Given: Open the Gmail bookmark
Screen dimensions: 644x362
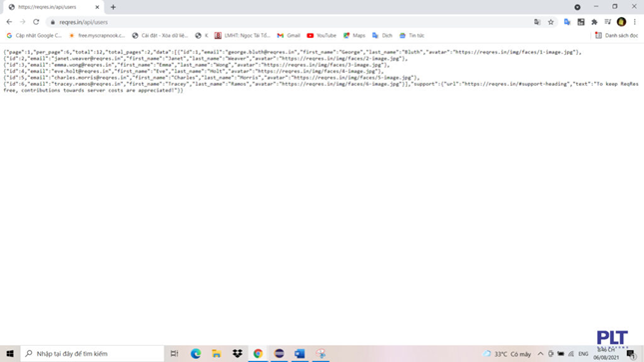Looking at the screenshot, I should pyautogui.click(x=289, y=36).
